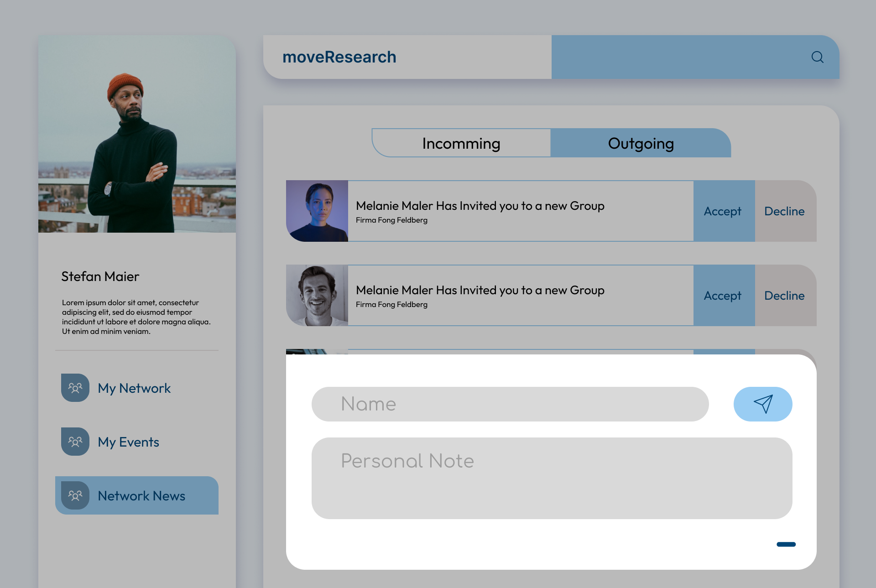
Task: Decline the second group invitation
Action: (785, 296)
